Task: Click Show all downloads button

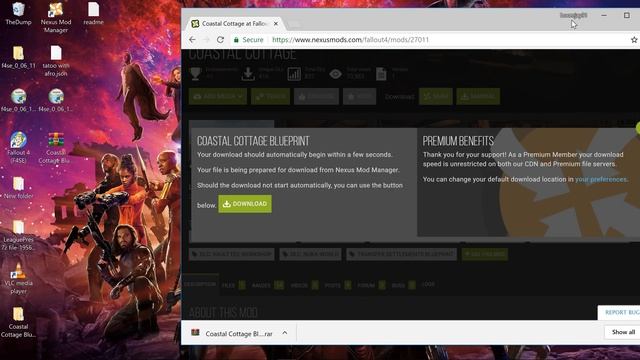Action: point(622,332)
